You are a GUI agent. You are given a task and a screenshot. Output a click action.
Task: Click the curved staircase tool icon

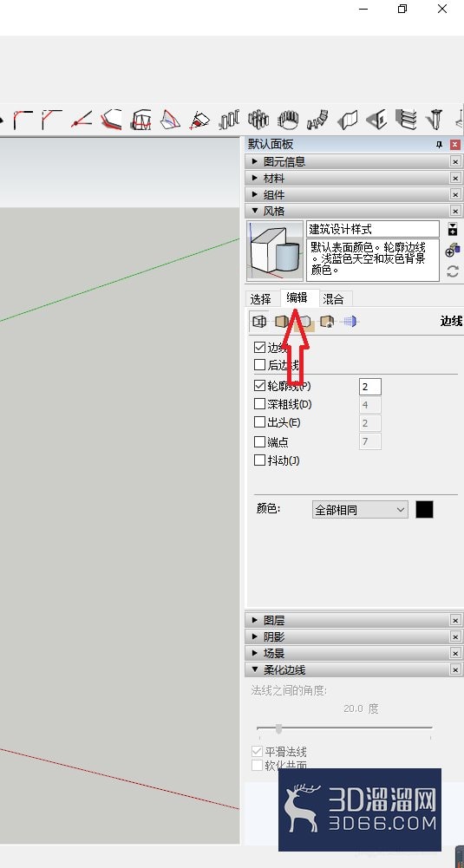tap(317, 119)
